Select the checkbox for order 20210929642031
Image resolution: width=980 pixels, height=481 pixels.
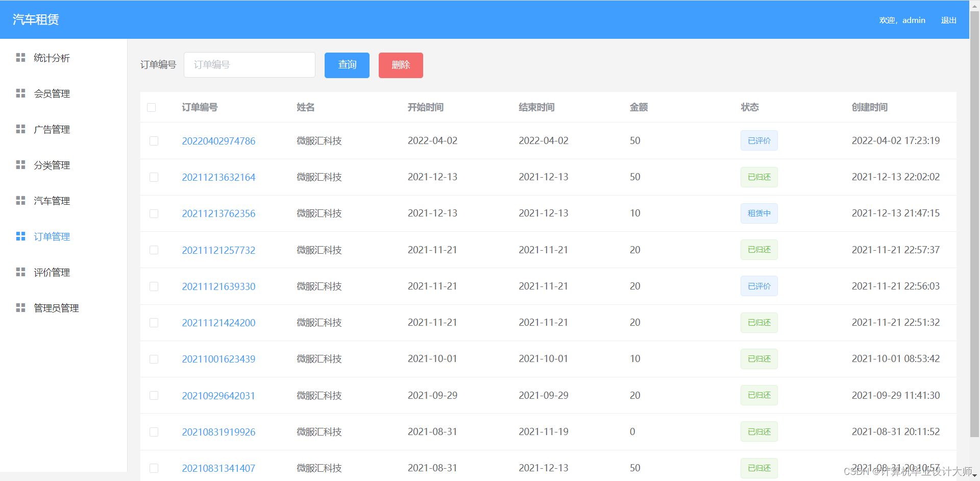(x=154, y=396)
